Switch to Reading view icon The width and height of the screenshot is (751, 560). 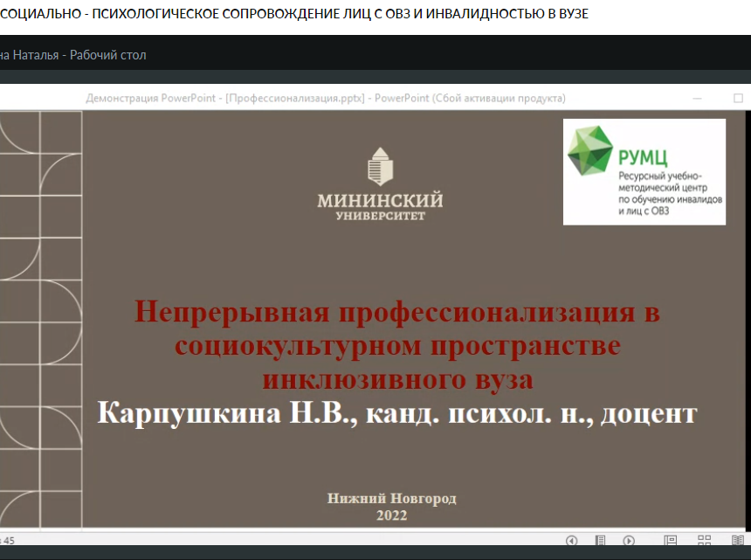pos(738,541)
